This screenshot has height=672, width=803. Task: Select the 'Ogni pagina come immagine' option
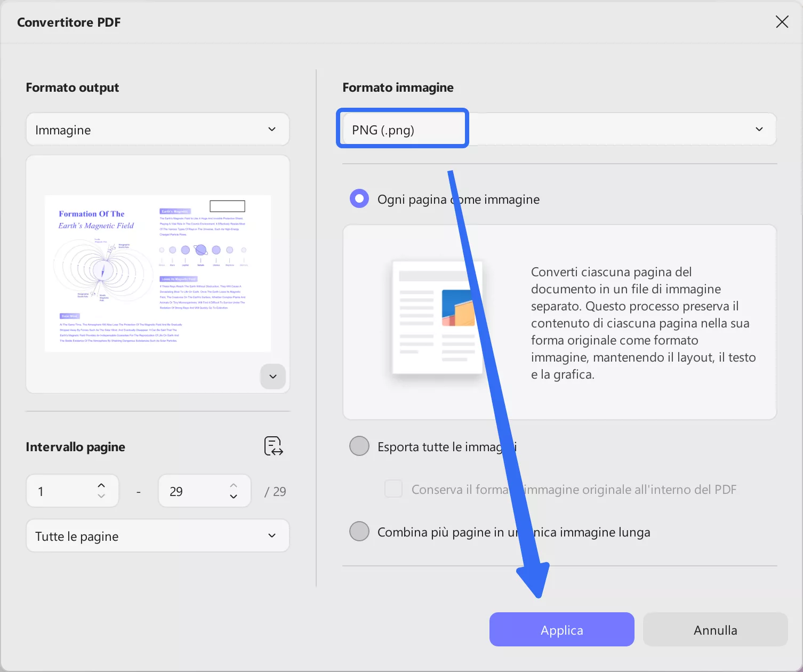click(359, 198)
